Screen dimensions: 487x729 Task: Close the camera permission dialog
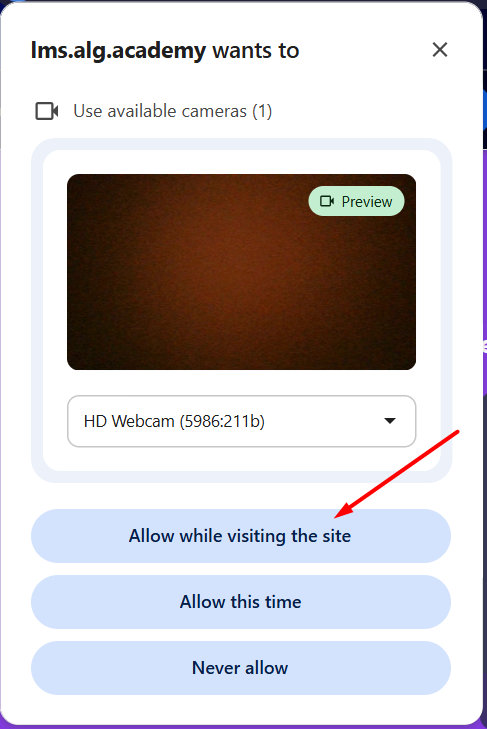click(x=440, y=49)
